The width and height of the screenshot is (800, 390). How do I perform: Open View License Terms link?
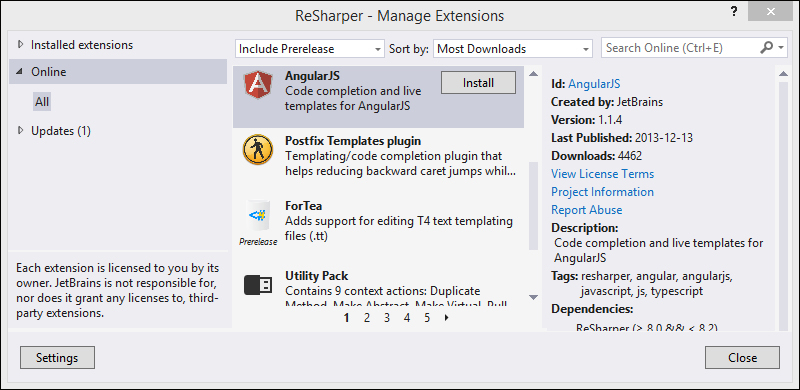[x=603, y=174]
